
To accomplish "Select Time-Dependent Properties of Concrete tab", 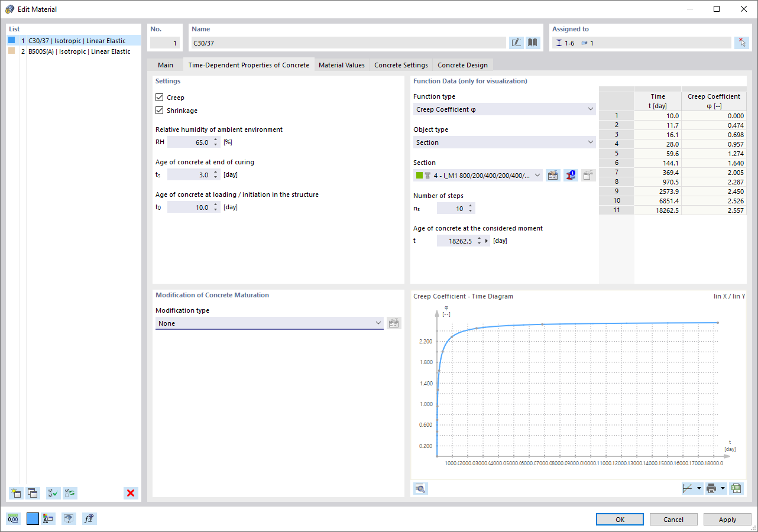I will point(248,65).
